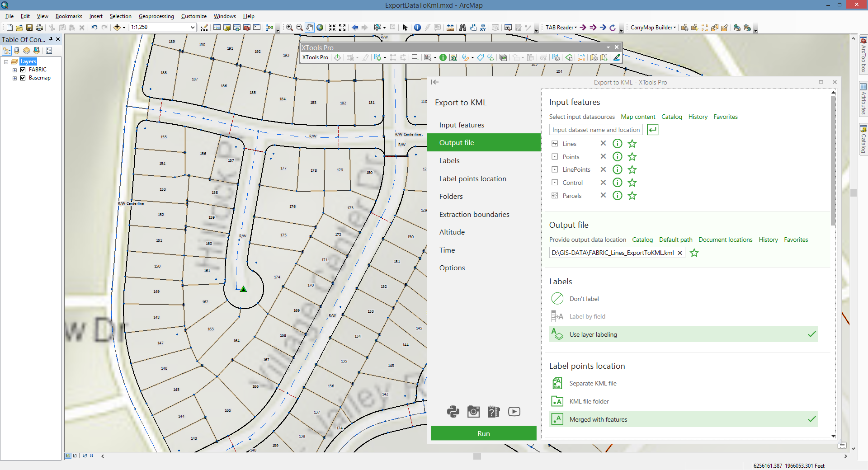
Task: Add Parcels dataset to favorites star
Action: point(632,196)
